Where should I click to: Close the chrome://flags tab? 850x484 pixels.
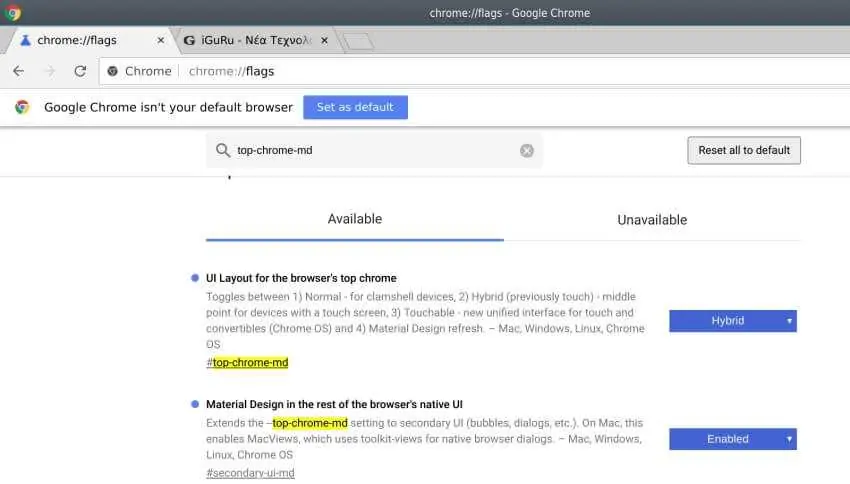click(160, 40)
